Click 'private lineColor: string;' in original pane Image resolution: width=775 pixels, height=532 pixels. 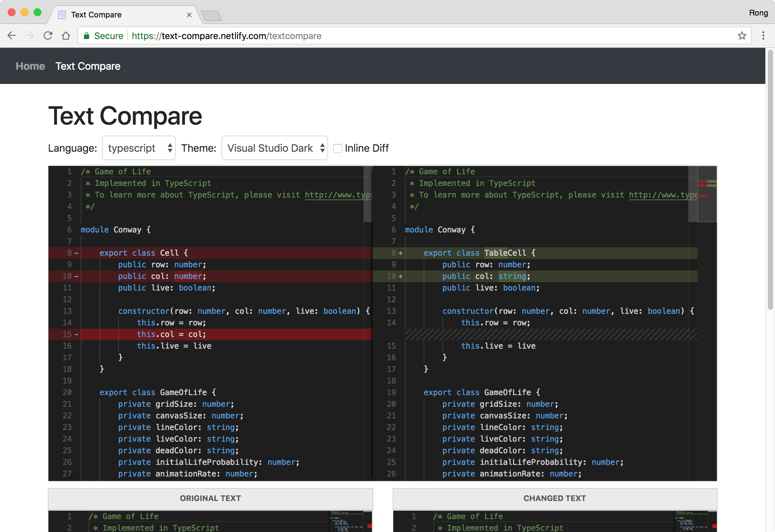[178, 427]
